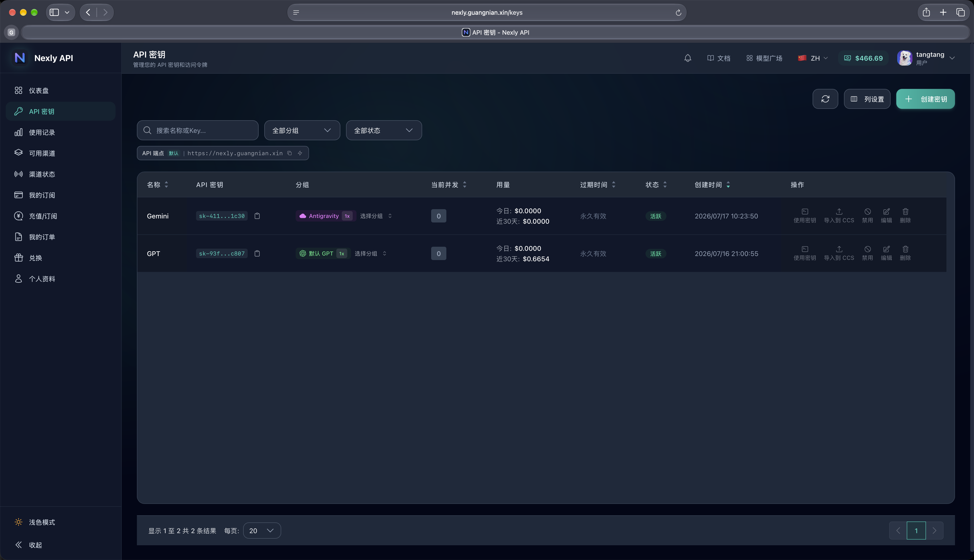Import the Gemini key to CCS
974x560 pixels.
[839, 215]
